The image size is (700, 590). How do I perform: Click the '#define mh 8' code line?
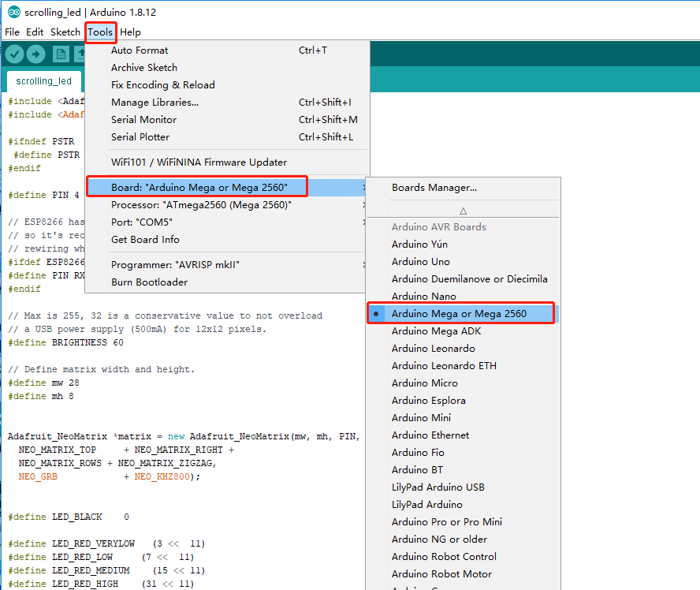pyautogui.click(x=41, y=396)
